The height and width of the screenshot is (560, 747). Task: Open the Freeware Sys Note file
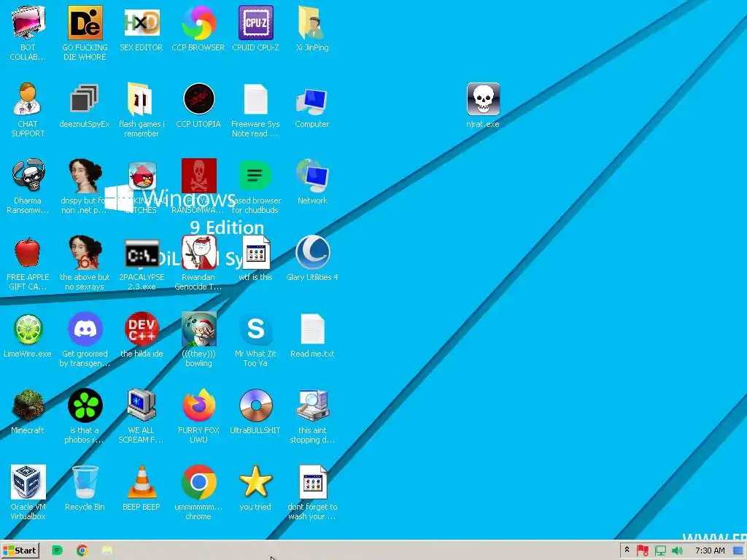tap(255, 109)
